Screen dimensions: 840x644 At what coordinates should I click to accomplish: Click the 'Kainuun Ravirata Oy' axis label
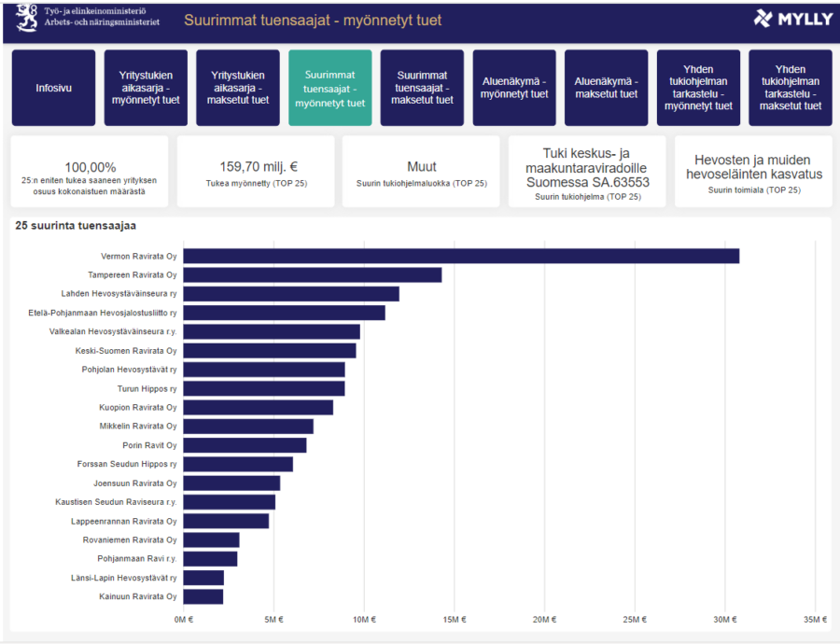point(138,596)
